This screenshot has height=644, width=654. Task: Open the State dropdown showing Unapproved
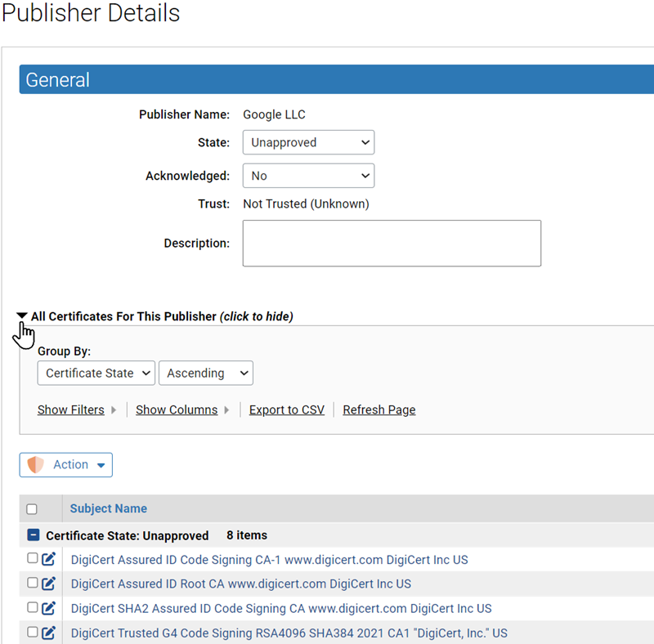click(x=308, y=142)
